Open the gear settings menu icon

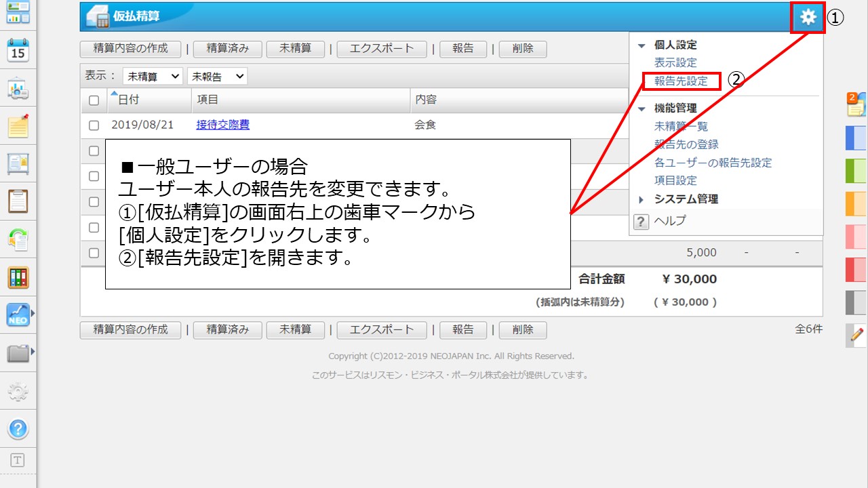(x=808, y=18)
